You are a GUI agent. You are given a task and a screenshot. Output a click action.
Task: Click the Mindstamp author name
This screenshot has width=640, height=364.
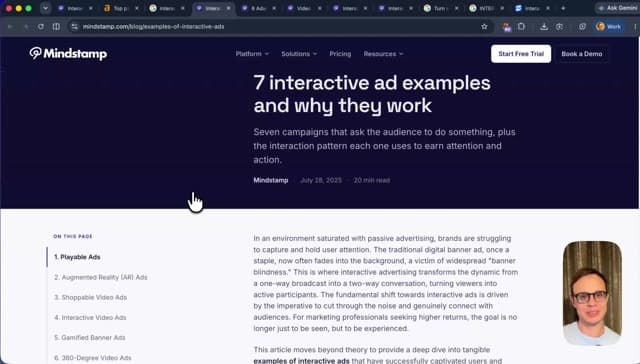coord(271,180)
